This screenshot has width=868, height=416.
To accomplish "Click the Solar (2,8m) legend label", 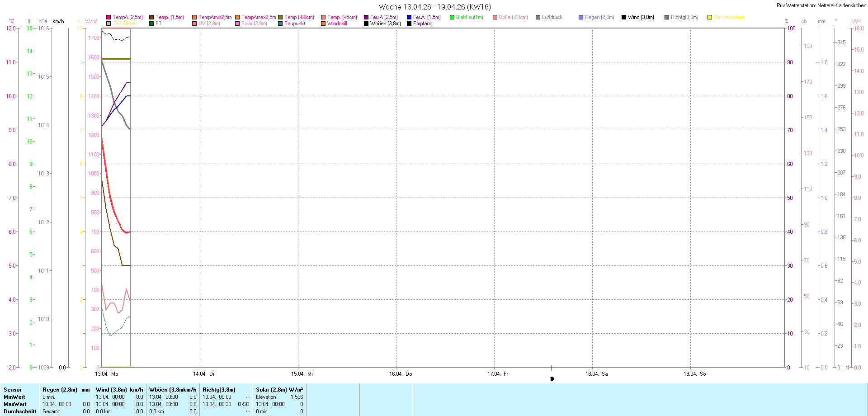I will 254,24.
